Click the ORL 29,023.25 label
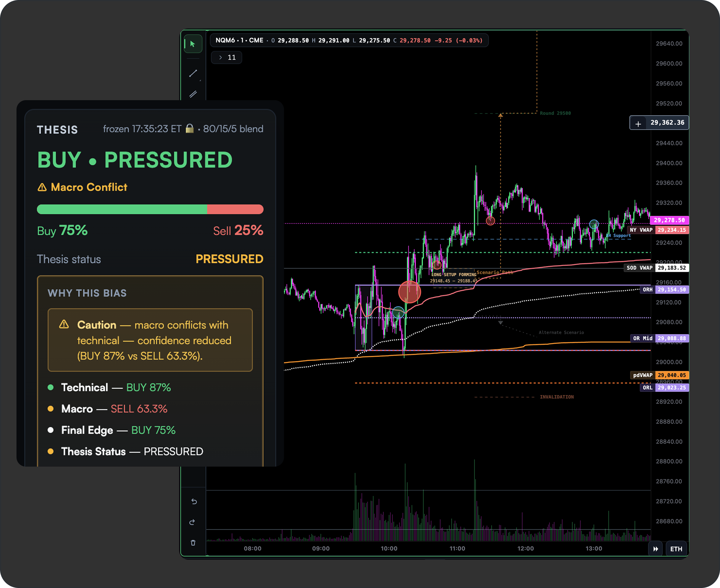 [x=664, y=387]
